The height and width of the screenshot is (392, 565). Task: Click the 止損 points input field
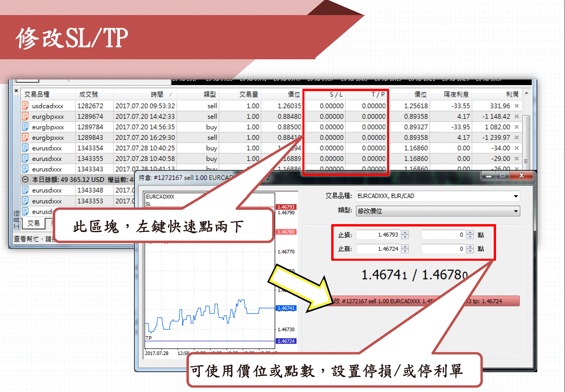pyautogui.click(x=444, y=235)
